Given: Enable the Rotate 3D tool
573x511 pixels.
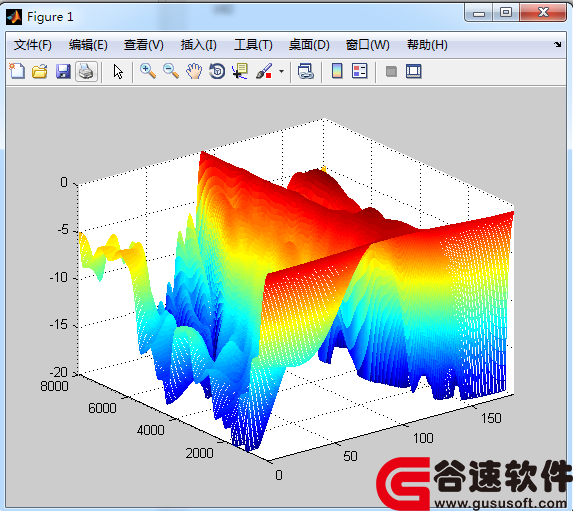Looking at the screenshot, I should (x=217, y=71).
